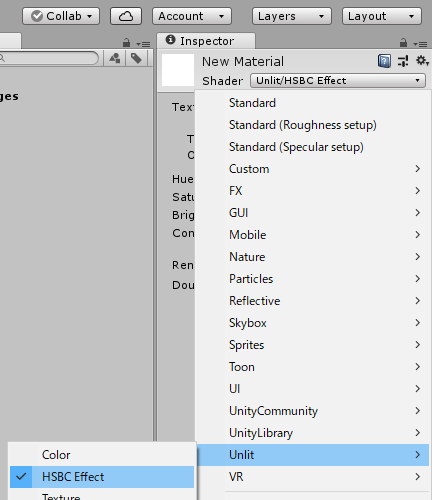Expand the UnityLibrary shader submenu
Viewport: 432px width, 500px height.
(x=312, y=433)
